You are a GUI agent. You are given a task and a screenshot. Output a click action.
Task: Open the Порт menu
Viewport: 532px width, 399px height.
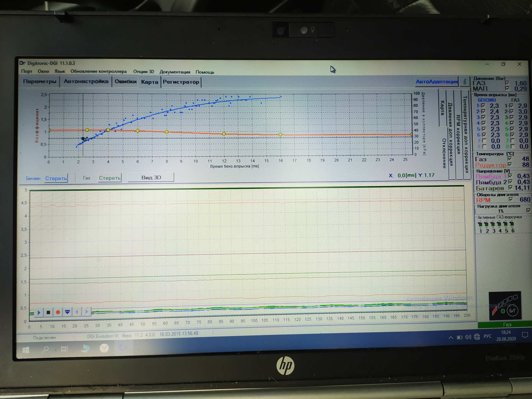point(27,71)
